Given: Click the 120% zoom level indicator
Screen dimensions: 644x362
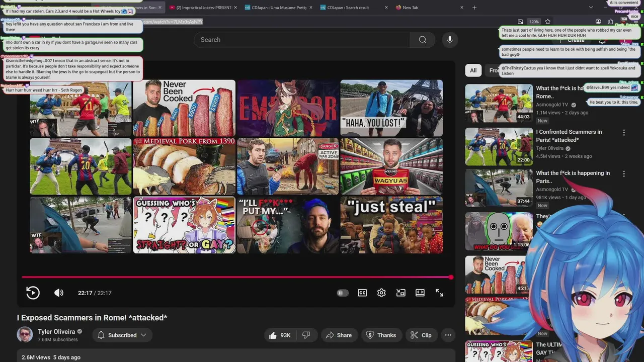Looking at the screenshot, I should [x=534, y=22].
